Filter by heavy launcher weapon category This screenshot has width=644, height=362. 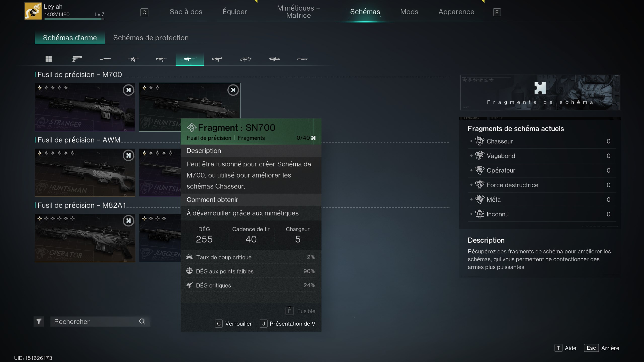pyautogui.click(x=274, y=59)
